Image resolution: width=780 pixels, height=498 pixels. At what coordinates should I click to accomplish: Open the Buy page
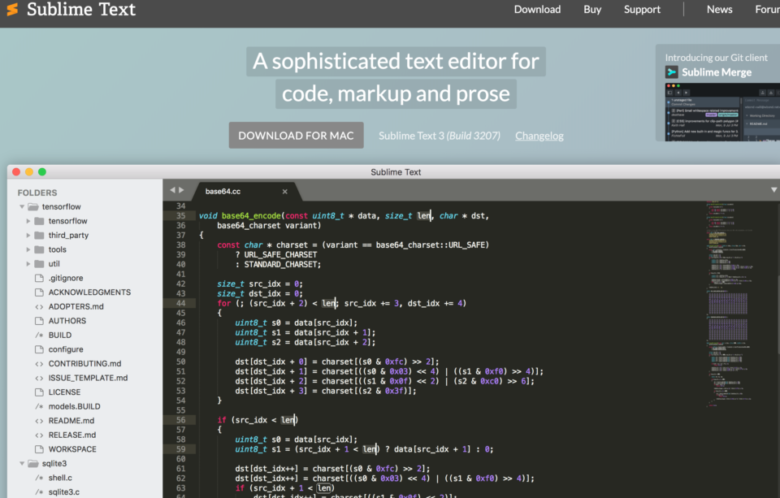tap(592, 9)
